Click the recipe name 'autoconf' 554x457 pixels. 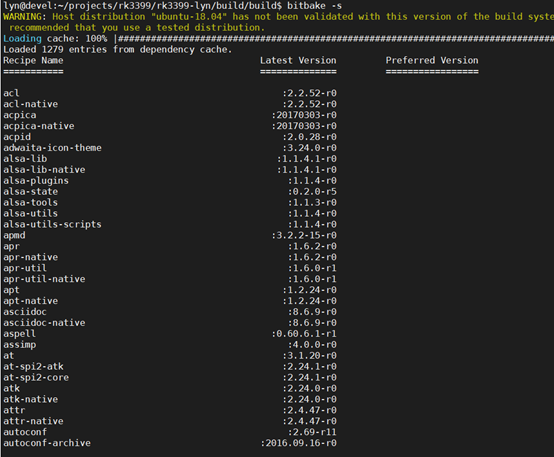click(25, 433)
